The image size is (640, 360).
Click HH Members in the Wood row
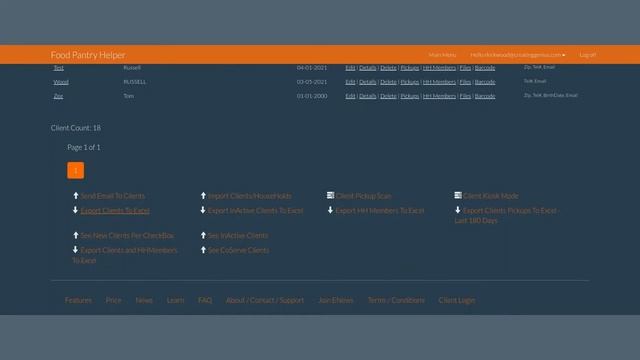pyautogui.click(x=439, y=82)
